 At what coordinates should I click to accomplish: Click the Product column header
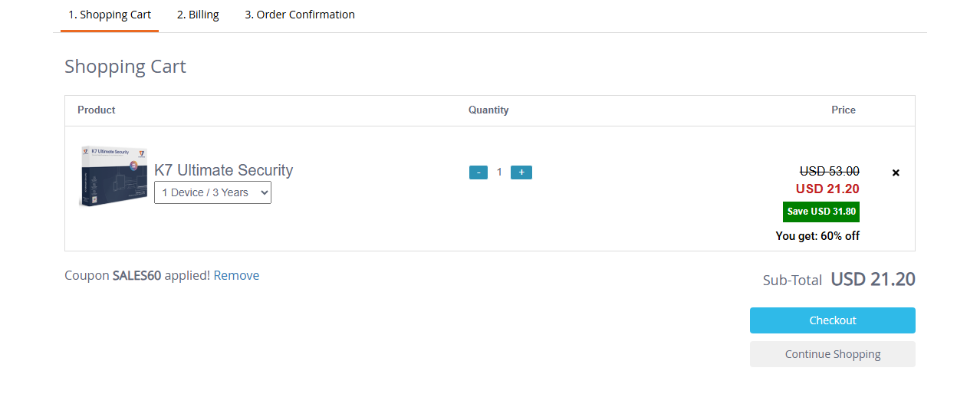click(97, 110)
